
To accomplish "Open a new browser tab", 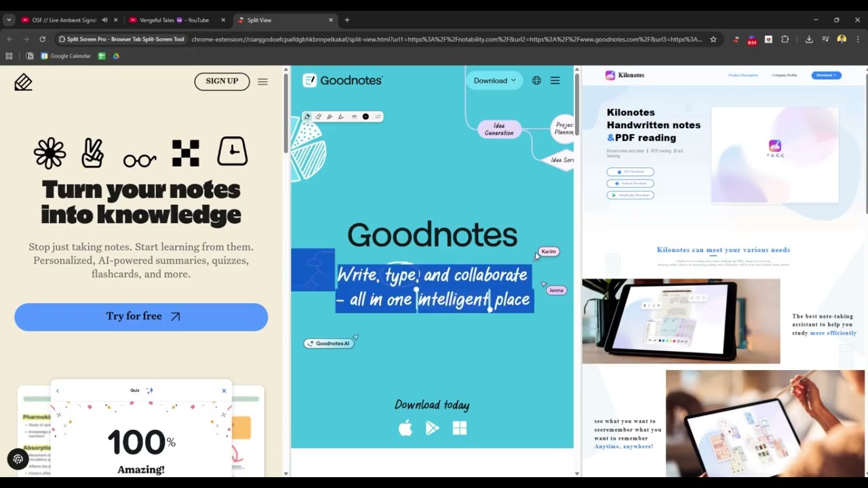I will pos(347,20).
